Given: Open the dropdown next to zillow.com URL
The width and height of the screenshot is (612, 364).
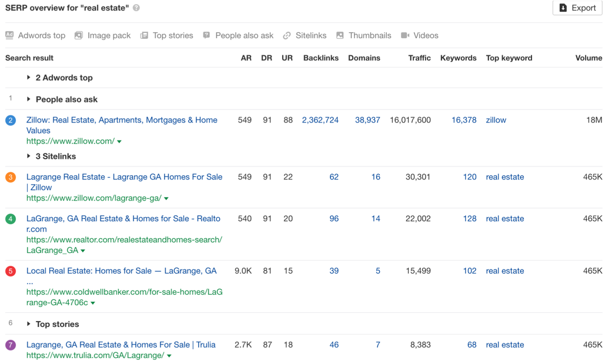Looking at the screenshot, I should tap(119, 142).
